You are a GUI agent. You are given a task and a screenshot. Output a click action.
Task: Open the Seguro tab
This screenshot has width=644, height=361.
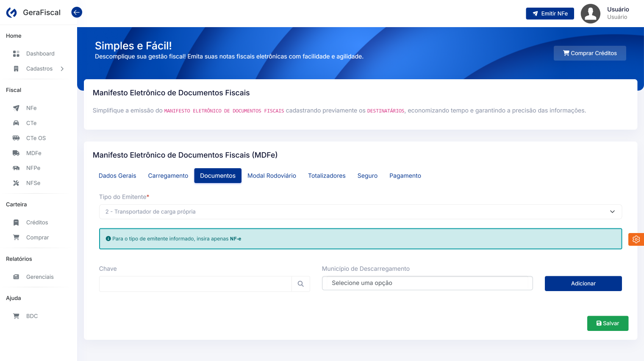367,176
